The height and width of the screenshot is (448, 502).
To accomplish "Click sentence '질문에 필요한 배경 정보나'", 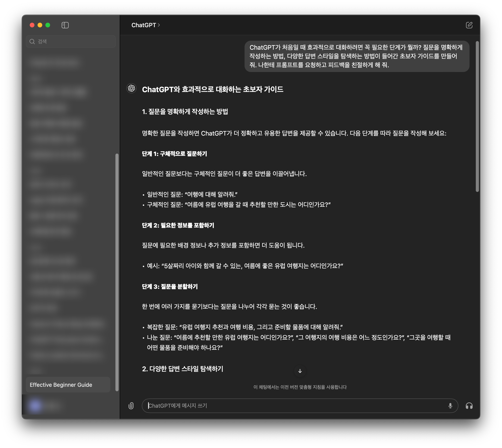I will coord(223,245).
